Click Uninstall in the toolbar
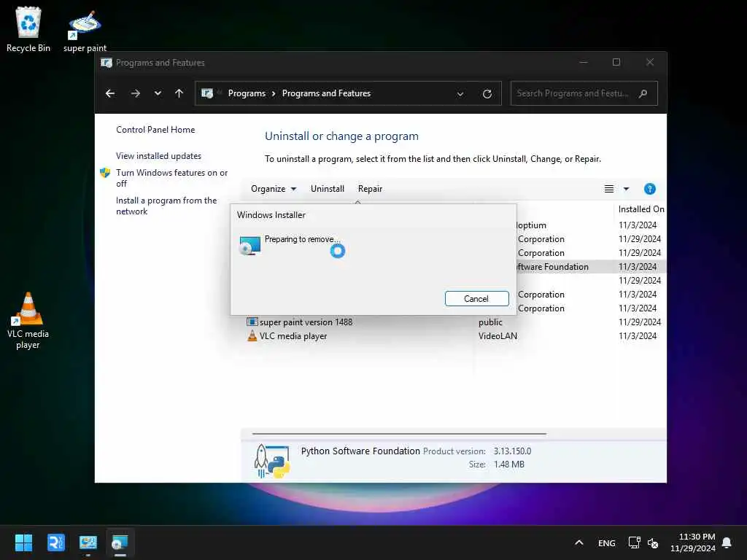Viewport: 747px width, 560px height. click(328, 189)
